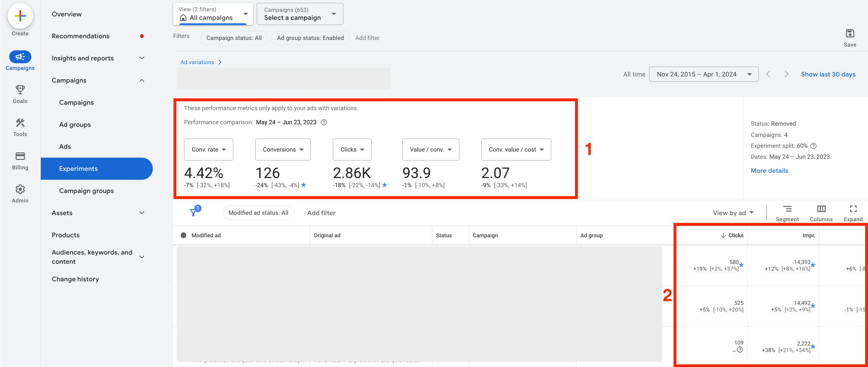
Task: Click the Ad variations breadcrumb link
Action: coord(197,62)
